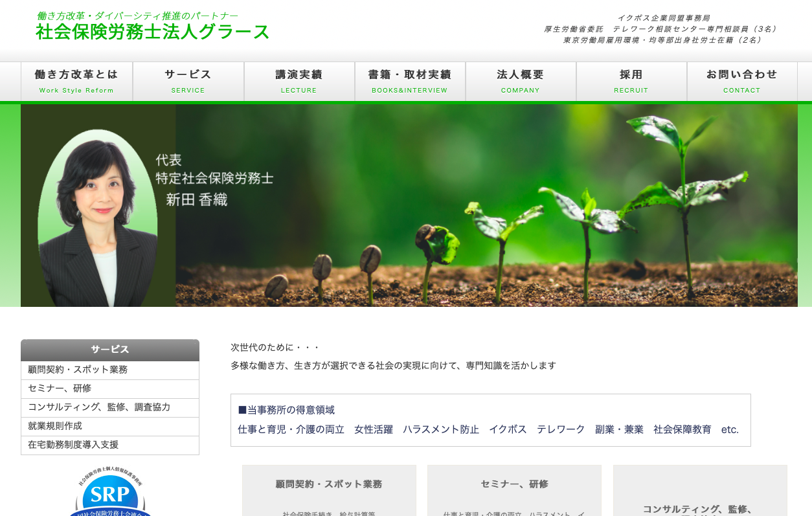Click the サービス sidebar header
Image resolution: width=812 pixels, height=516 pixels.
[110, 350]
